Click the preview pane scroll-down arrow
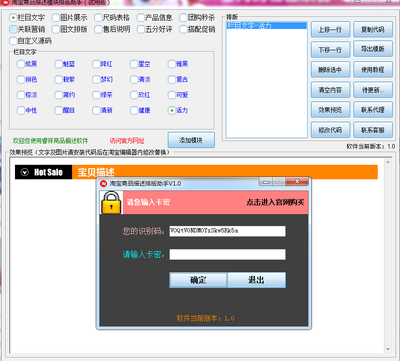The image size is (400, 361). tap(388, 349)
